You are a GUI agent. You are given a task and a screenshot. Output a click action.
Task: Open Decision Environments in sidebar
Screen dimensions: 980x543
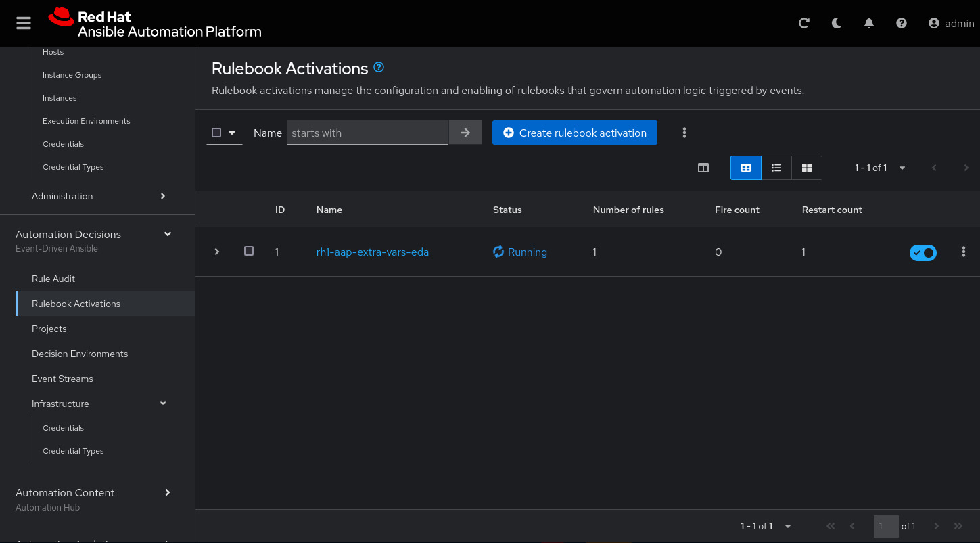[80, 354]
